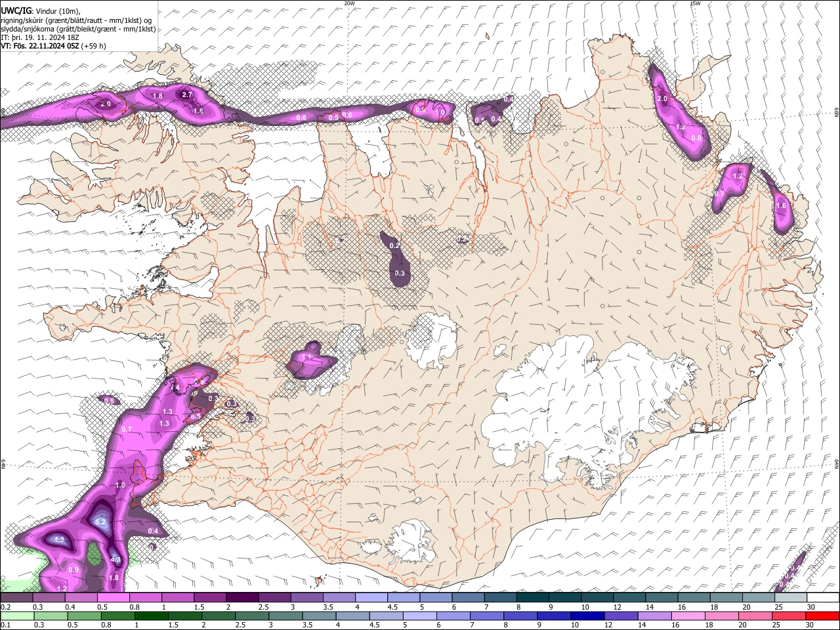Click the 2.7 value in the northwest band
This screenshot has height=630, width=840.
(x=187, y=94)
